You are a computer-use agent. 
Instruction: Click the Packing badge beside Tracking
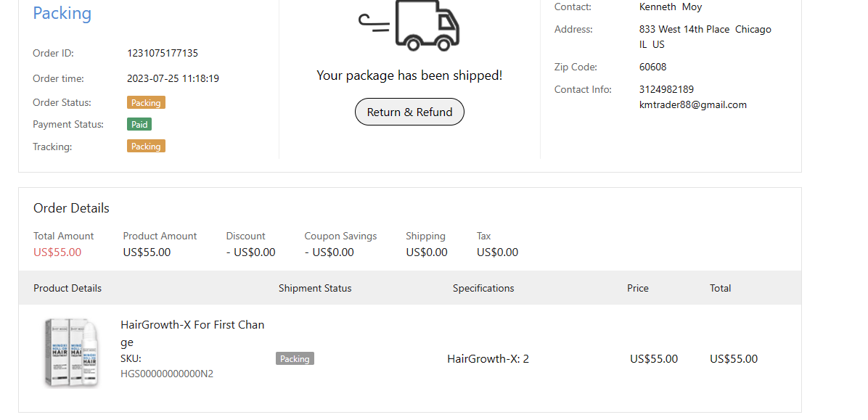point(146,146)
